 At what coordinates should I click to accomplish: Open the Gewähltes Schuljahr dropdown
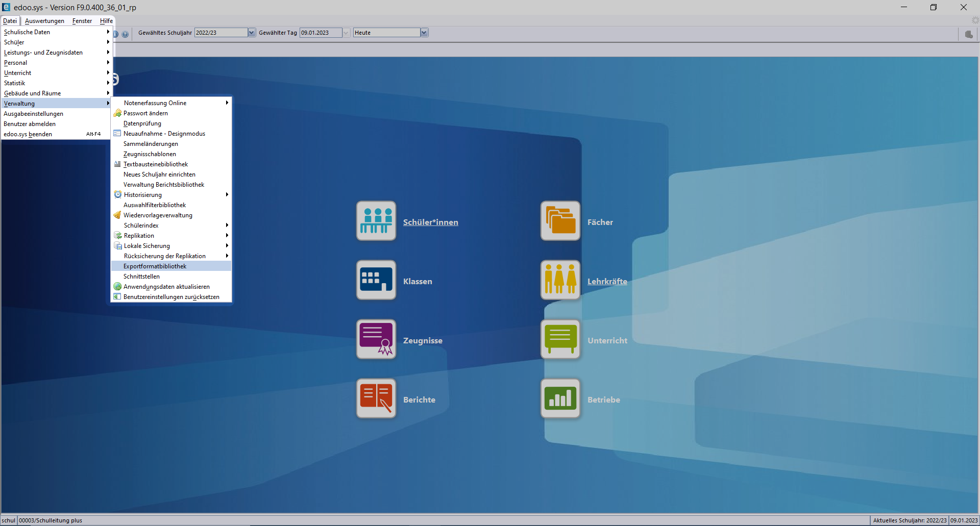point(251,32)
